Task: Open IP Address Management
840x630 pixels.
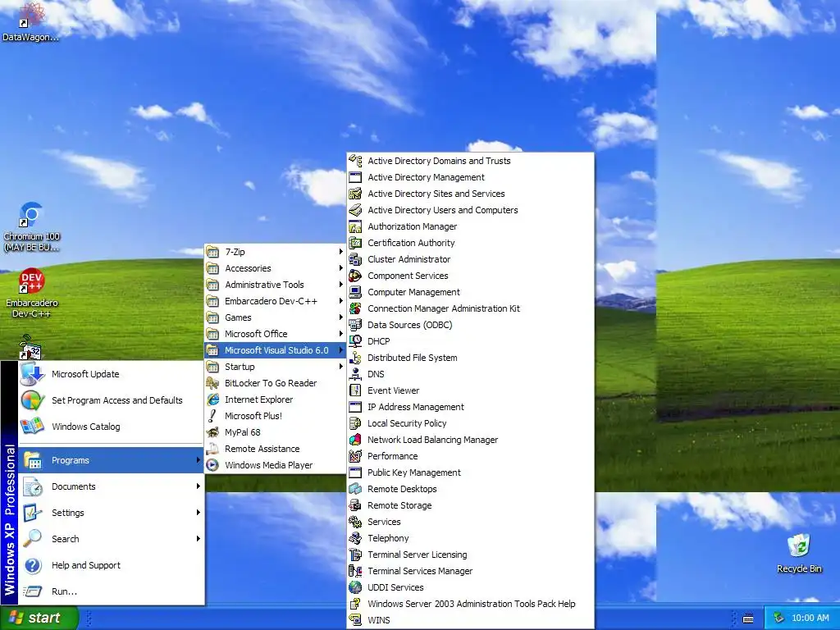Action: pyautogui.click(x=470, y=407)
